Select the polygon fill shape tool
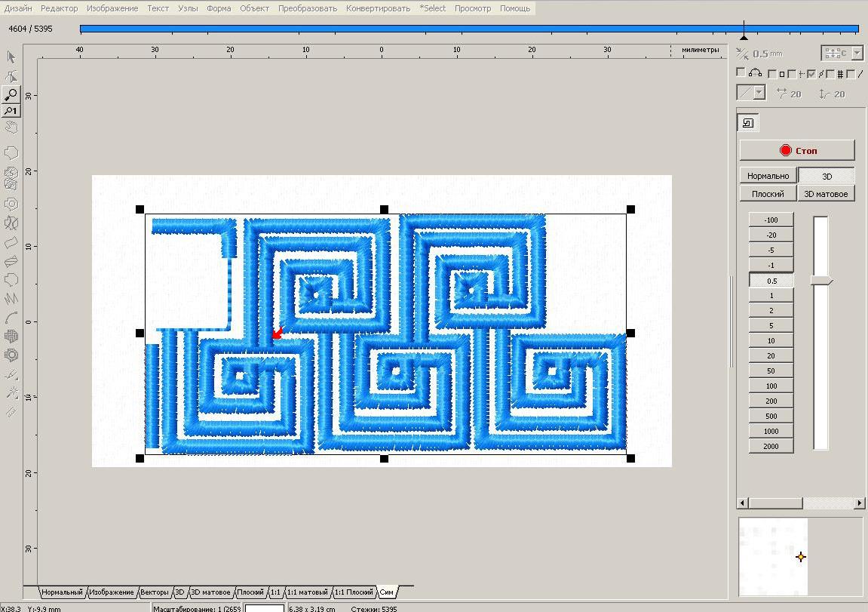Viewport: 868px width, 612px height. click(11, 153)
